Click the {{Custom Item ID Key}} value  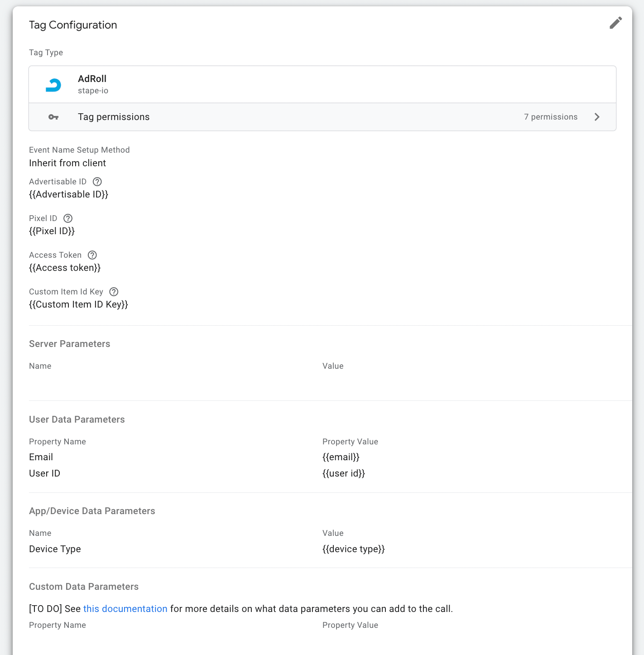[79, 304]
